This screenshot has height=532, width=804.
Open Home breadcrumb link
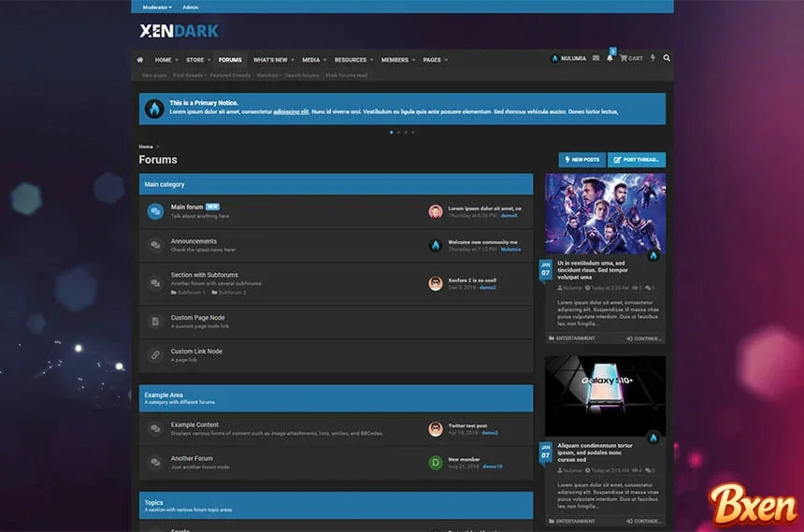146,147
